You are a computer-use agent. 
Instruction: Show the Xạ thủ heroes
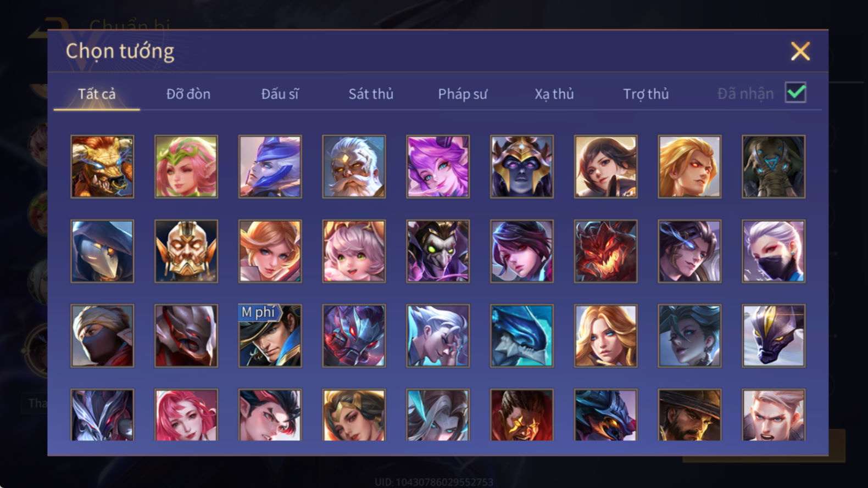554,94
